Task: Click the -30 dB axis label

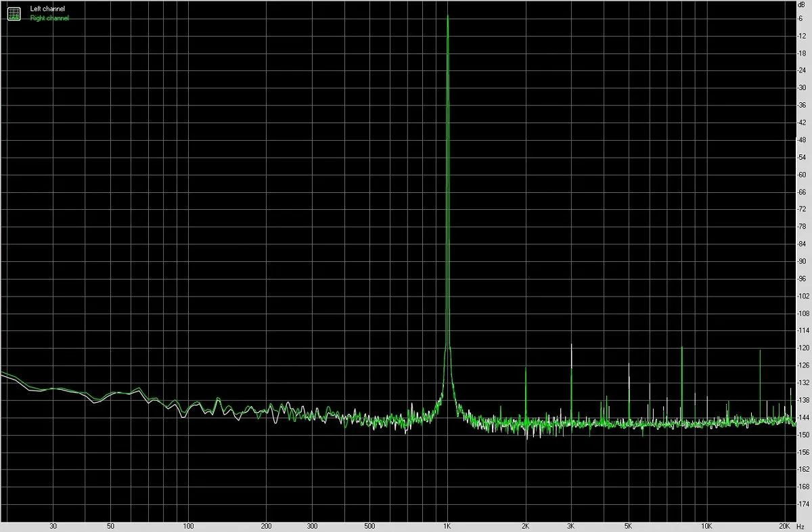Action: pos(803,87)
